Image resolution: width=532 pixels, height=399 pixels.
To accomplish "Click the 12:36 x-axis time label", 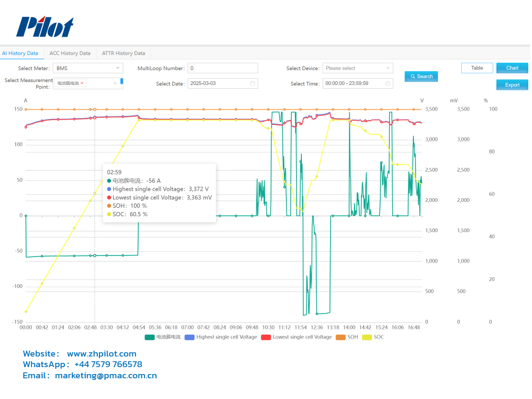I will coord(317,327).
